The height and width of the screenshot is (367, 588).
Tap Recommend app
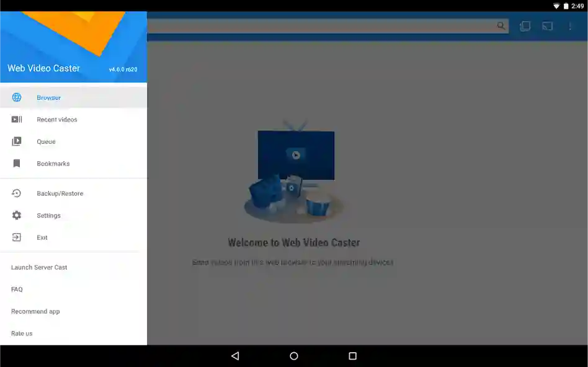pyautogui.click(x=35, y=311)
